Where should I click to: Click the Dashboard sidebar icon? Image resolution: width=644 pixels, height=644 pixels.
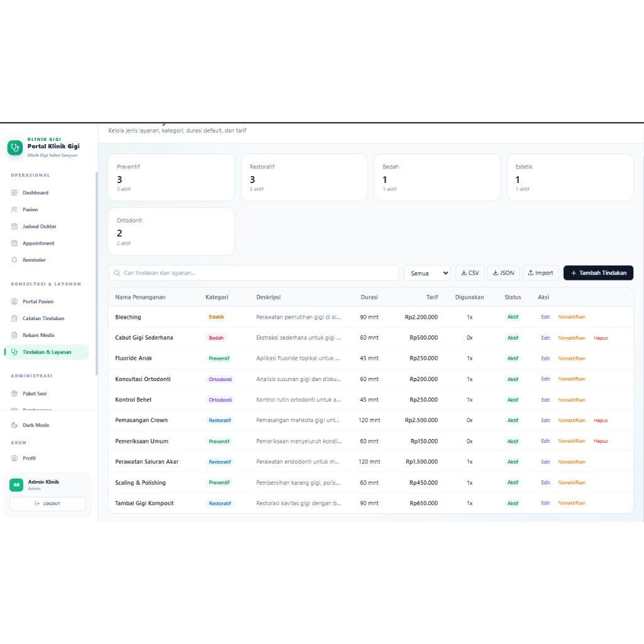coord(14,192)
